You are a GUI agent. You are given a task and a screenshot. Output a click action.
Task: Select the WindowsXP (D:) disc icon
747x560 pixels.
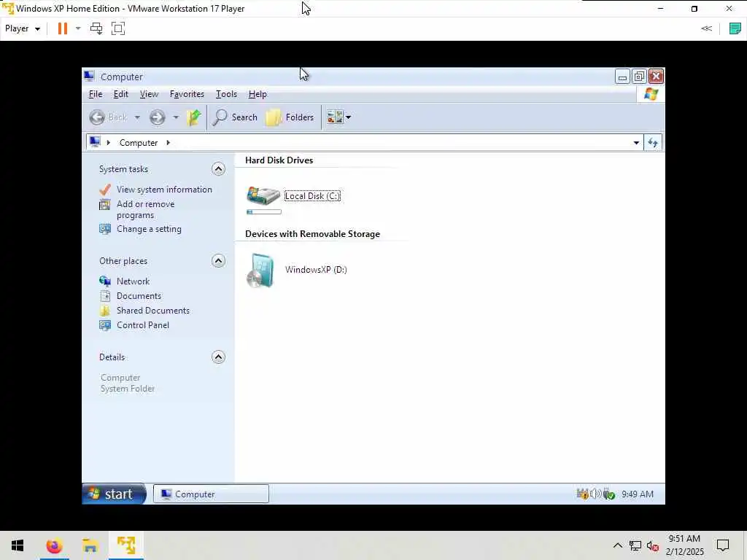click(260, 271)
